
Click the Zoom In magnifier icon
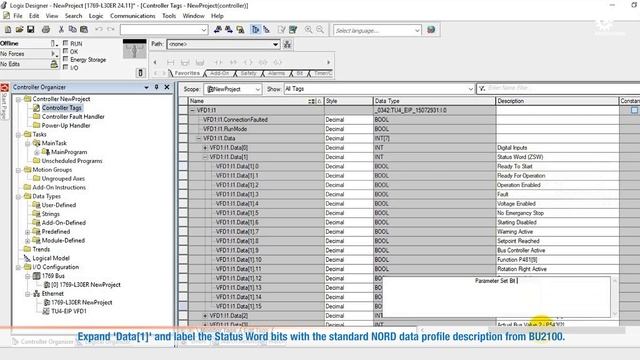[x=309, y=30]
